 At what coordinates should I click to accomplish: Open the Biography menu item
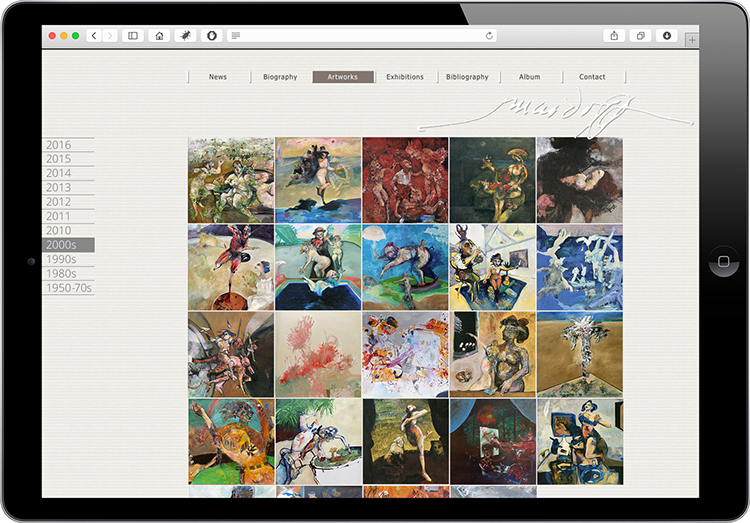point(280,77)
